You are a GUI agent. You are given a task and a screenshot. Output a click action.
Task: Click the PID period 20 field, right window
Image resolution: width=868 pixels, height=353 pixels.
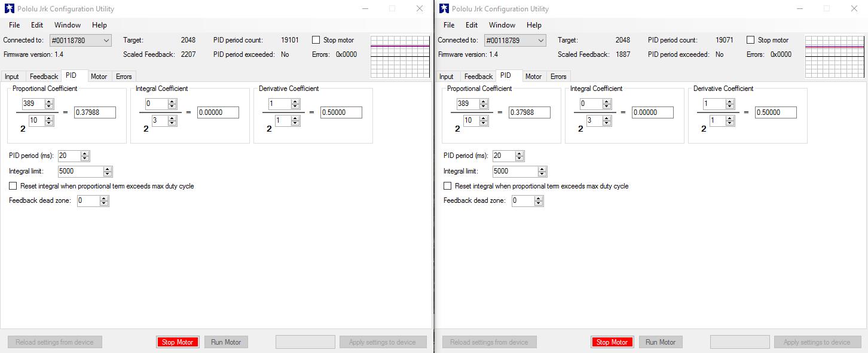pos(504,156)
